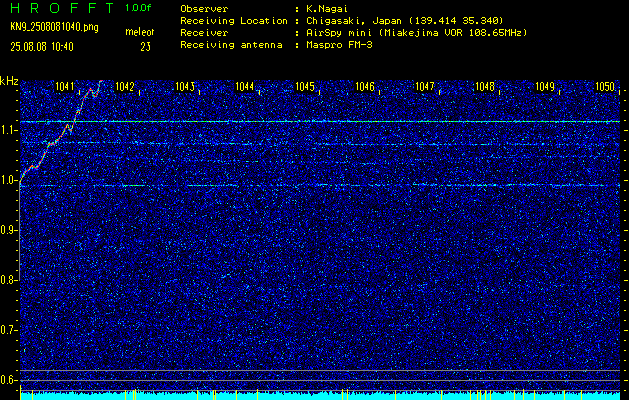The height and width of the screenshot is (400, 629).
Task: Click the 1.1 frequency axis label
Action: pos(7,130)
